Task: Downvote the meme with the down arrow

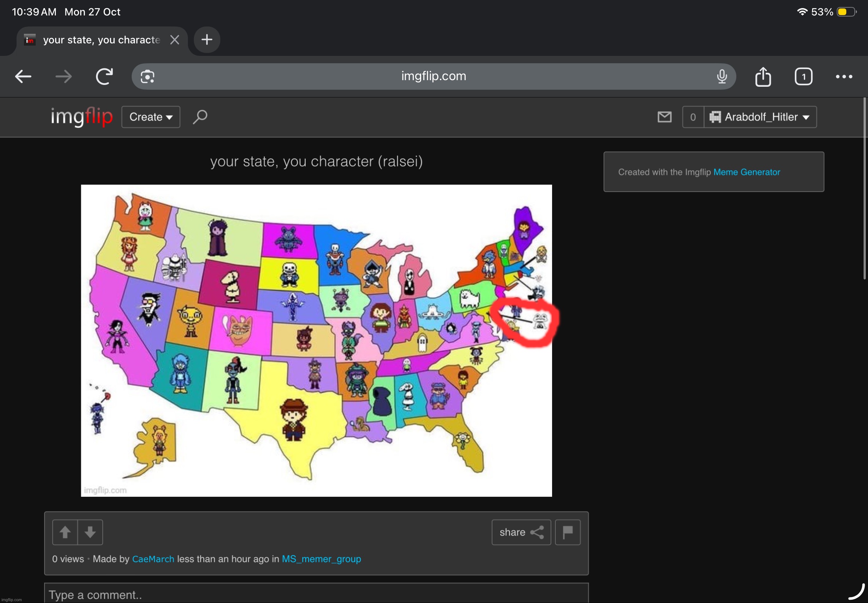Action: (90, 532)
